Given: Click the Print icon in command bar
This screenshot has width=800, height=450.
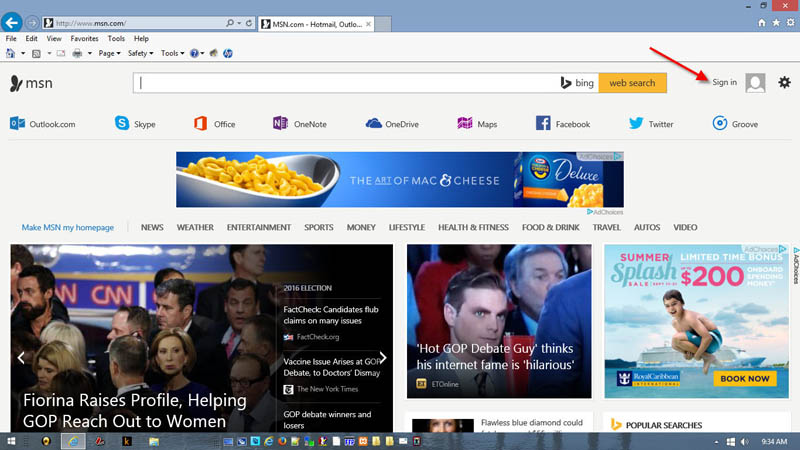Looking at the screenshot, I should [77, 53].
